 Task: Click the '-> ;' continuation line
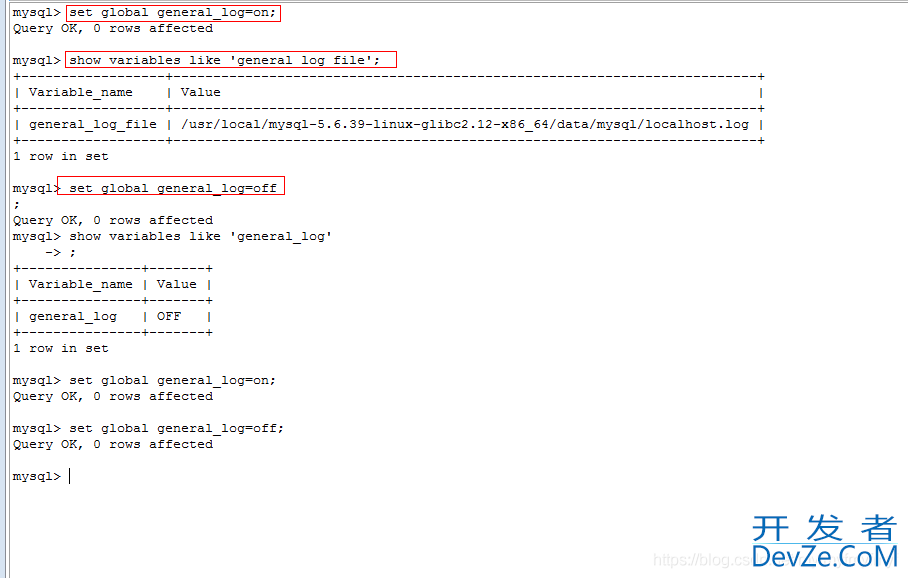(60, 253)
